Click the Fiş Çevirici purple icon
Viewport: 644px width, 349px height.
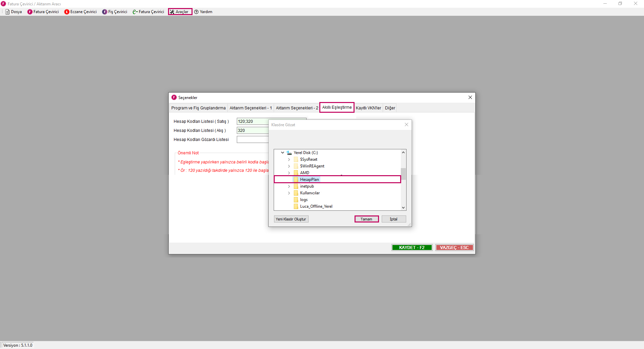tap(105, 12)
